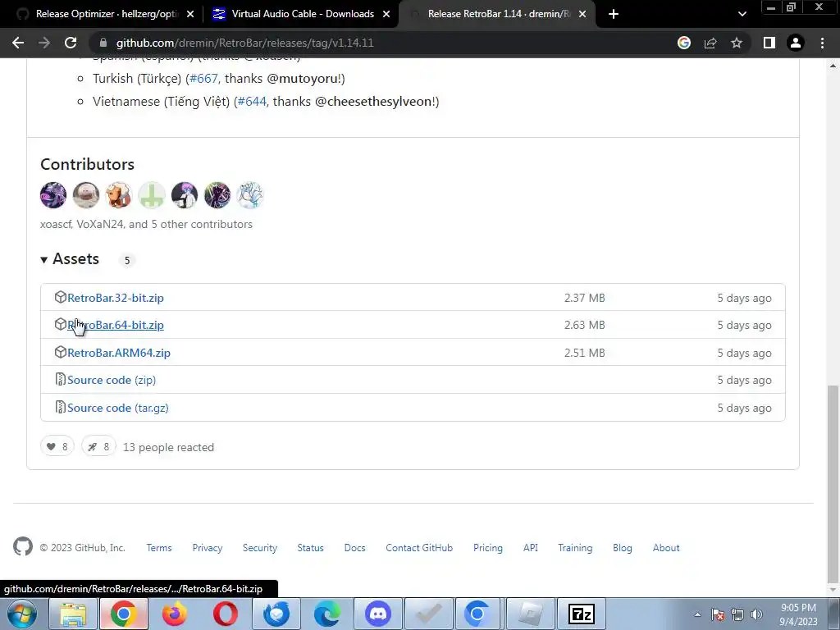840x630 pixels.
Task: Open the About footer link
Action: (x=666, y=548)
